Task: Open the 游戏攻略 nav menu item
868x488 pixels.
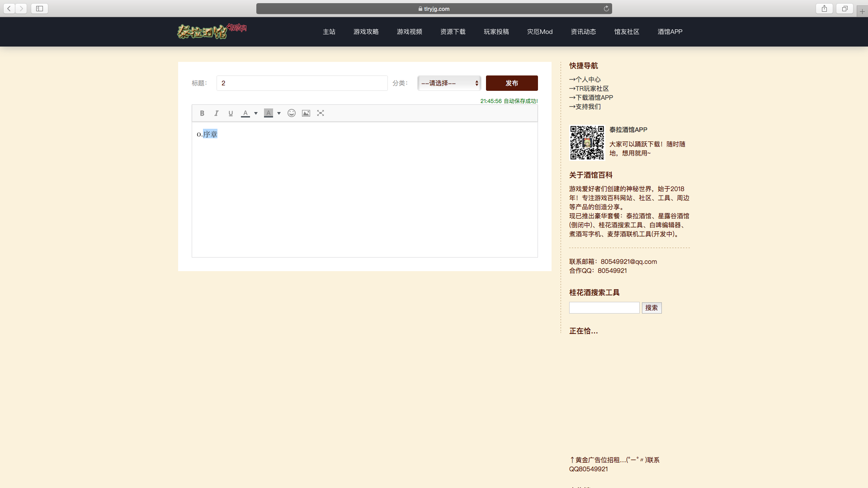Action: pos(366,32)
